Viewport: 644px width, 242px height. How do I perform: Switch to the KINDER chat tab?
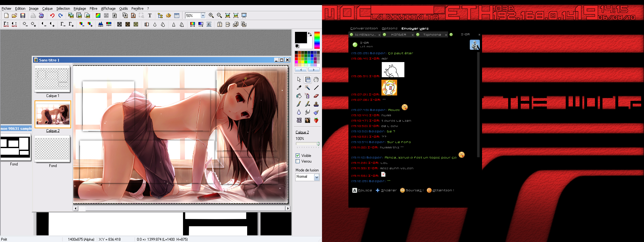[398, 35]
